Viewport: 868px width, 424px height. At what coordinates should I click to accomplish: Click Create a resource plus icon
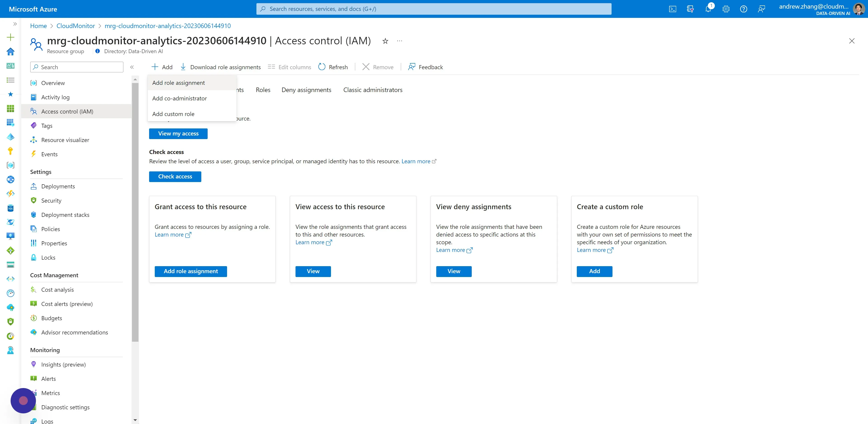coord(10,37)
